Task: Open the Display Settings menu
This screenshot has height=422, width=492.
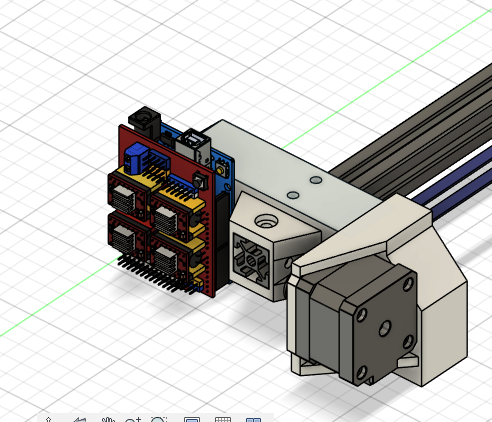Action: pos(192,419)
